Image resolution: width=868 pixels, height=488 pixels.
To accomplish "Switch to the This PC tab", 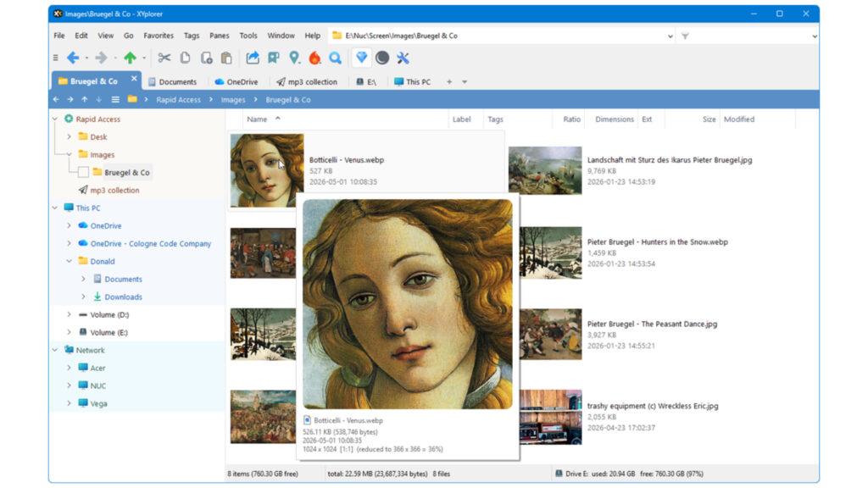I will click(x=412, y=82).
